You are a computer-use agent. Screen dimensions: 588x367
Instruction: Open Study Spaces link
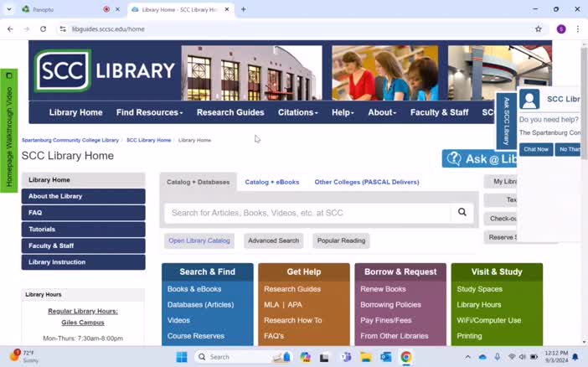[479, 289]
